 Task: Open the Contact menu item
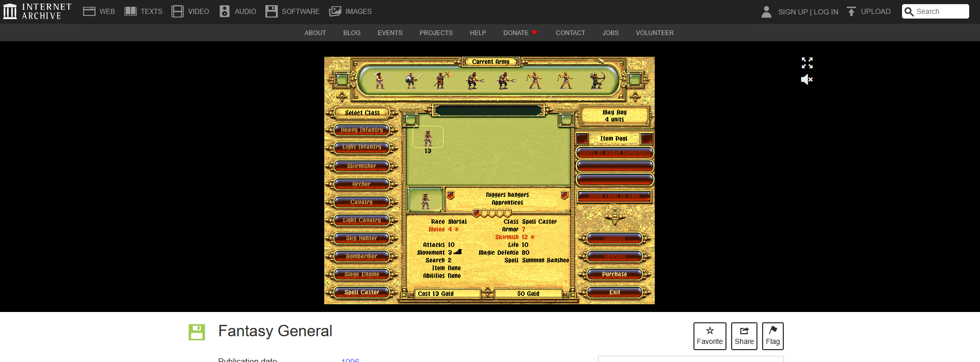[x=570, y=32]
